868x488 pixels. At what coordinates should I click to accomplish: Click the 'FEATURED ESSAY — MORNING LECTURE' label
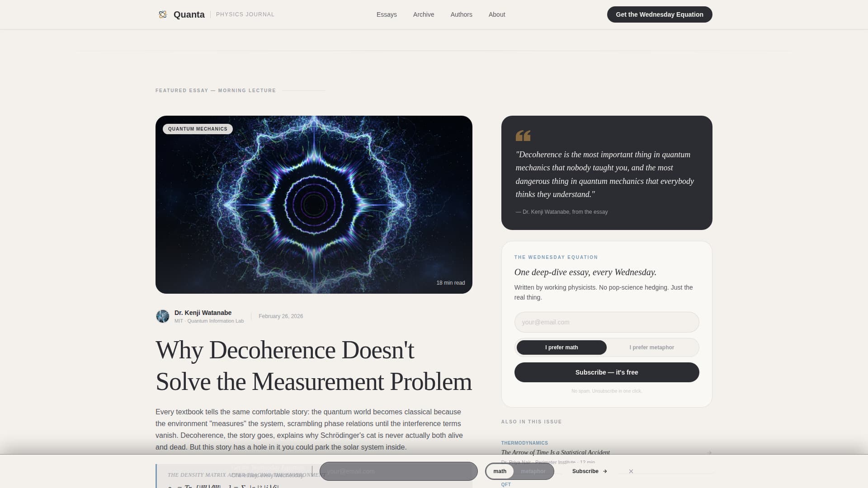click(216, 91)
